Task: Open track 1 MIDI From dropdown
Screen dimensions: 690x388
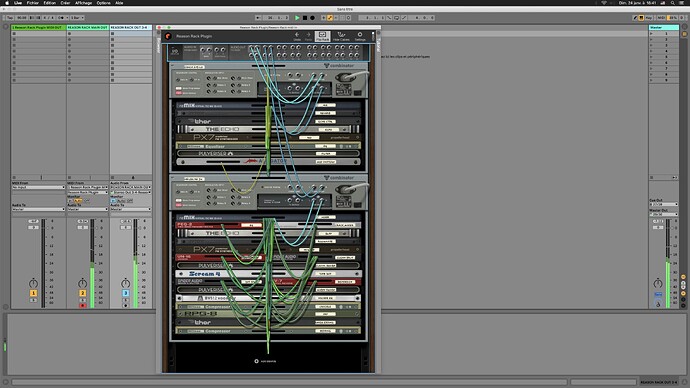Action: coord(38,187)
